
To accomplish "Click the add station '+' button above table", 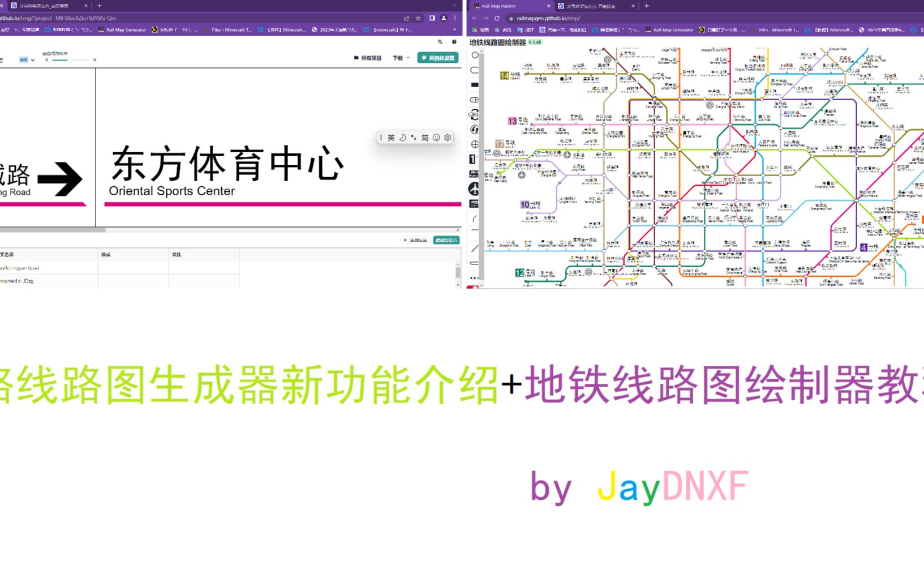I will [416, 240].
